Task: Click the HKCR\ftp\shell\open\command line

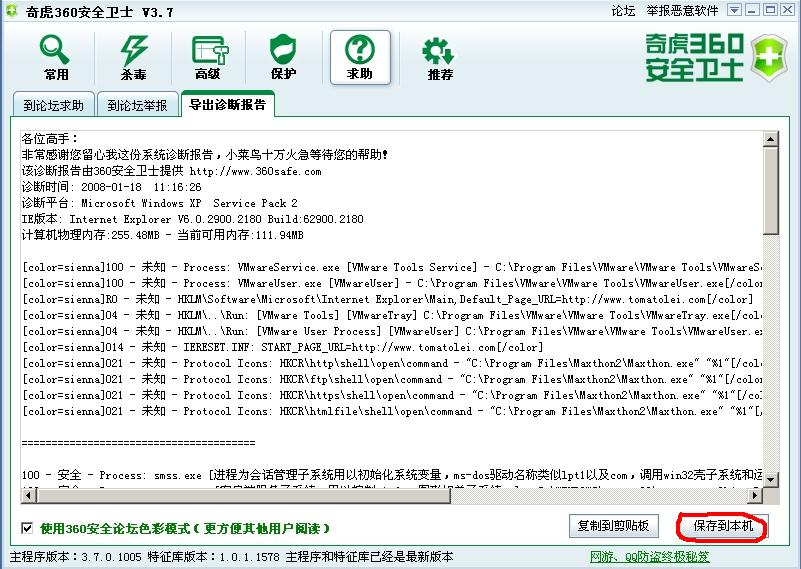Action: tap(392, 379)
